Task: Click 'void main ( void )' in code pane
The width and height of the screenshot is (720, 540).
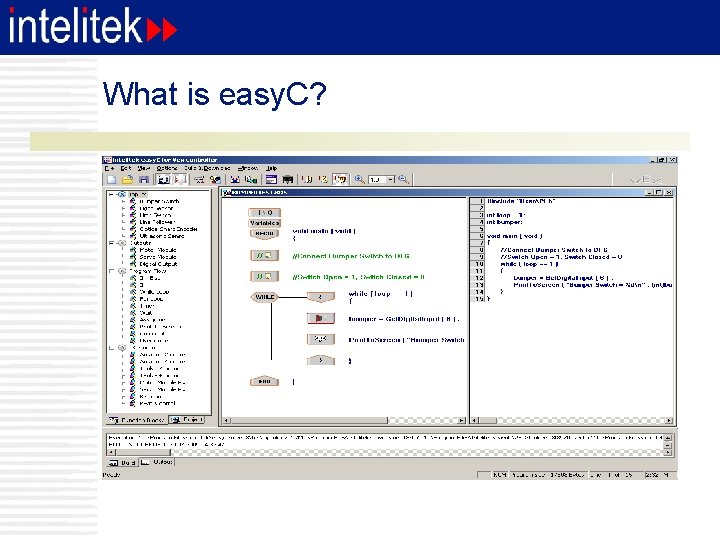Action: point(514,236)
